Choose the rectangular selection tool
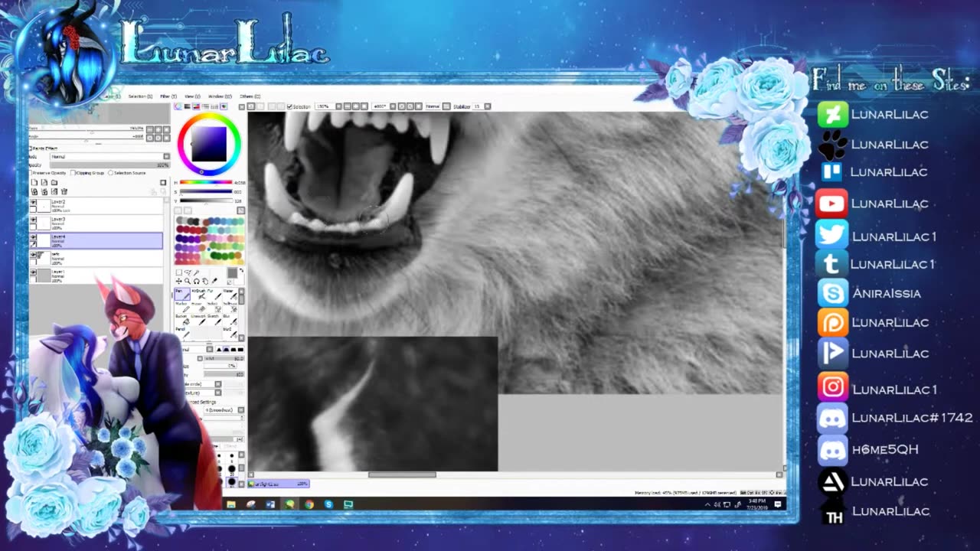Image resolution: width=980 pixels, height=551 pixels. pos(179,272)
